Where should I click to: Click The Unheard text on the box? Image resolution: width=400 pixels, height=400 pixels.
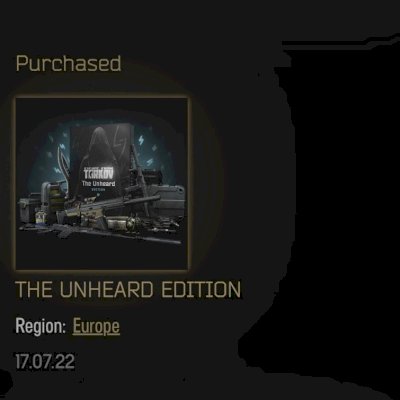(99, 184)
